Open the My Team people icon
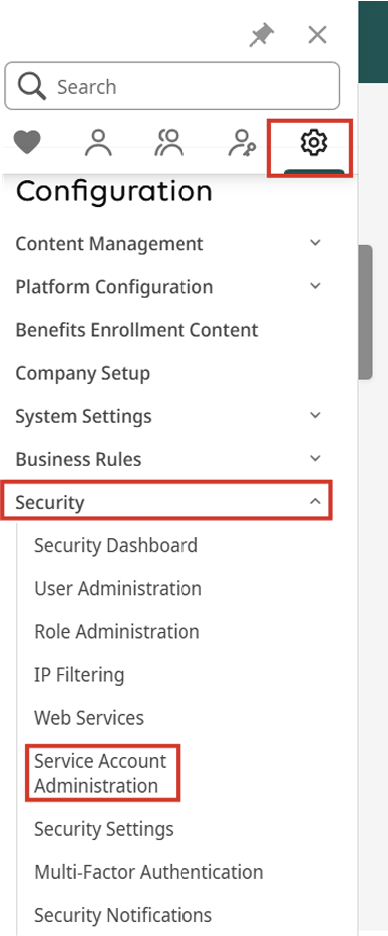The height and width of the screenshot is (936, 388). click(x=170, y=143)
